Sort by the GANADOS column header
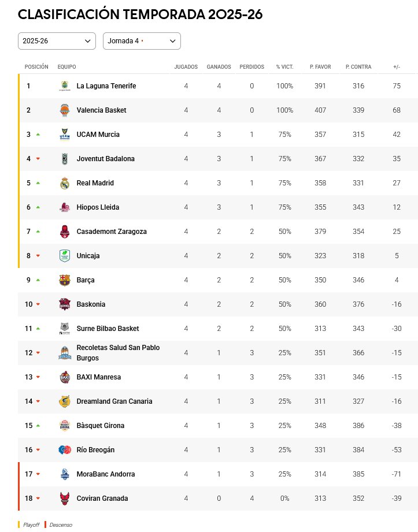This screenshot has height=532, width=418. 219,67
